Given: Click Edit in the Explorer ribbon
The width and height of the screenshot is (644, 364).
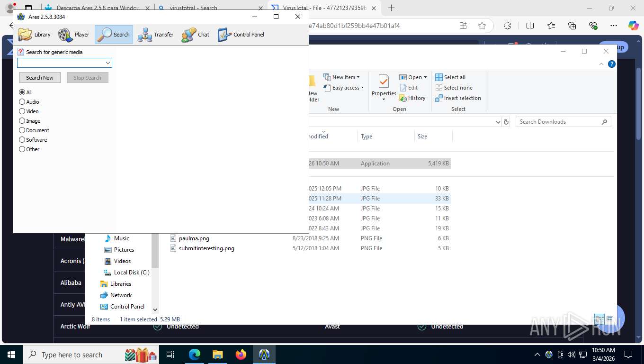Looking at the screenshot, I should point(409,88).
